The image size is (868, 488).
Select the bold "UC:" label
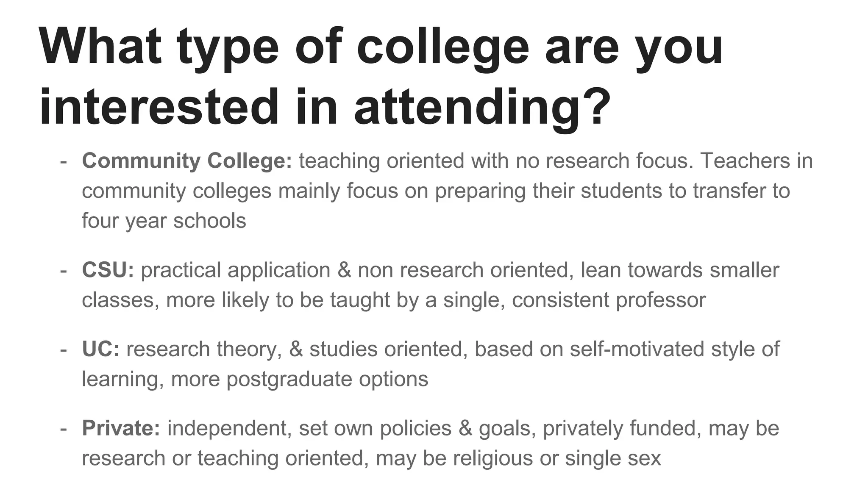click(x=101, y=349)
